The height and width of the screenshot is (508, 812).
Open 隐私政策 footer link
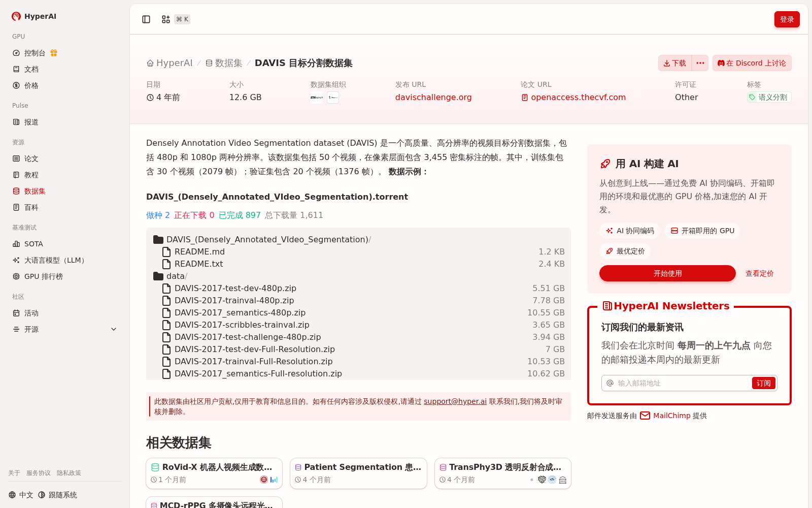pos(69,473)
